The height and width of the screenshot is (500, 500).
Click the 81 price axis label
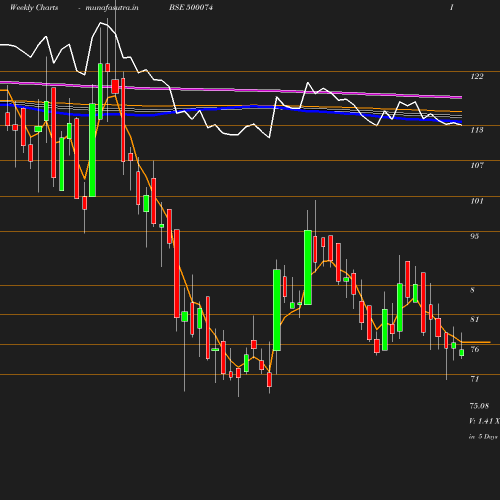[475, 320]
